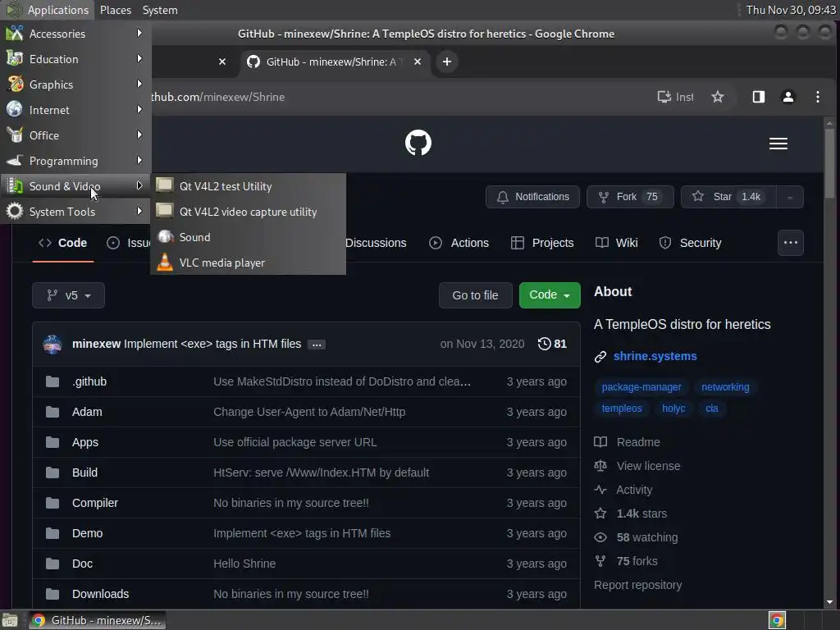Expand the System Tools submenu
Image resolution: width=840 pixels, height=630 pixels.
tap(75, 212)
